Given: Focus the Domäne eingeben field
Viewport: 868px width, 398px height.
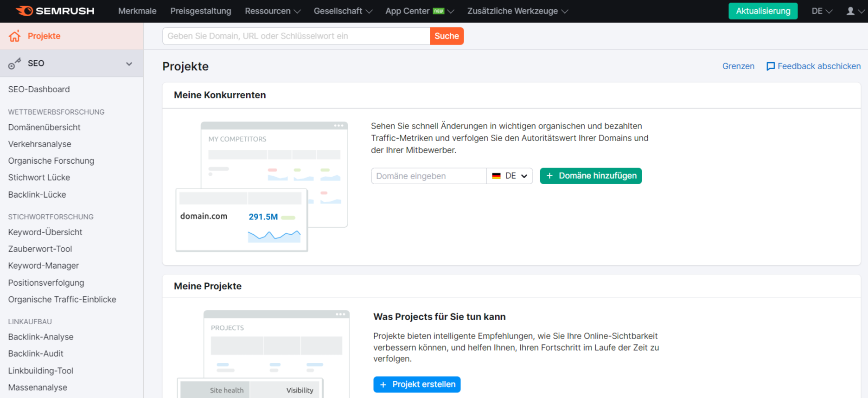Looking at the screenshot, I should click(x=428, y=176).
